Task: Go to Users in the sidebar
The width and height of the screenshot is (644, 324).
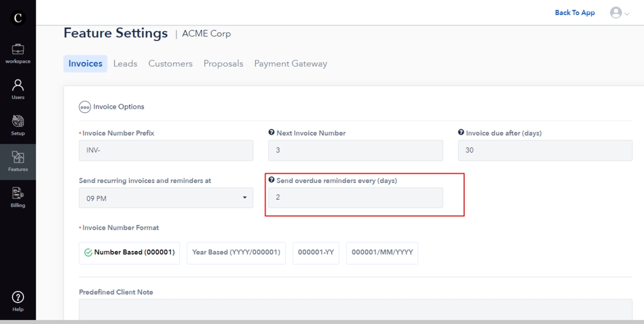Action: coord(18,89)
